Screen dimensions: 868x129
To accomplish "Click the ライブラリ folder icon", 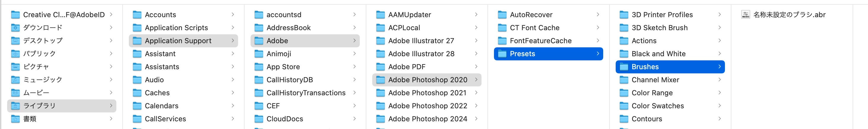I will [15, 106].
